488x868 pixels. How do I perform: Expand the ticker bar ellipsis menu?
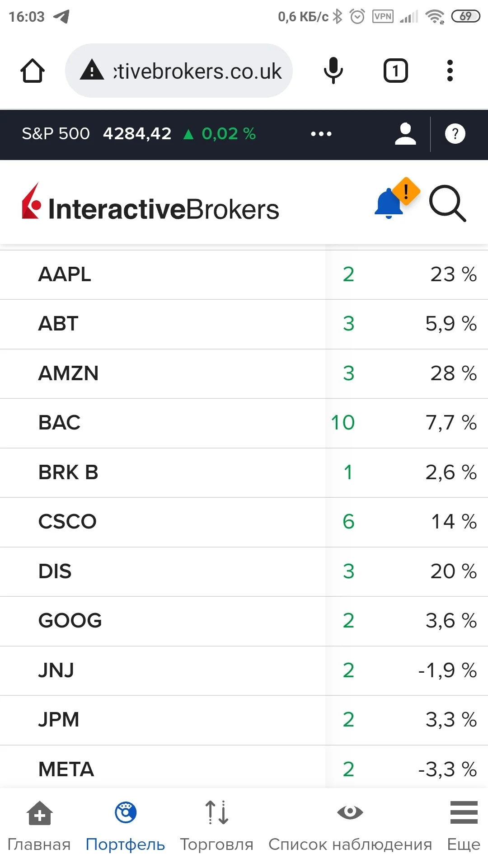(321, 134)
